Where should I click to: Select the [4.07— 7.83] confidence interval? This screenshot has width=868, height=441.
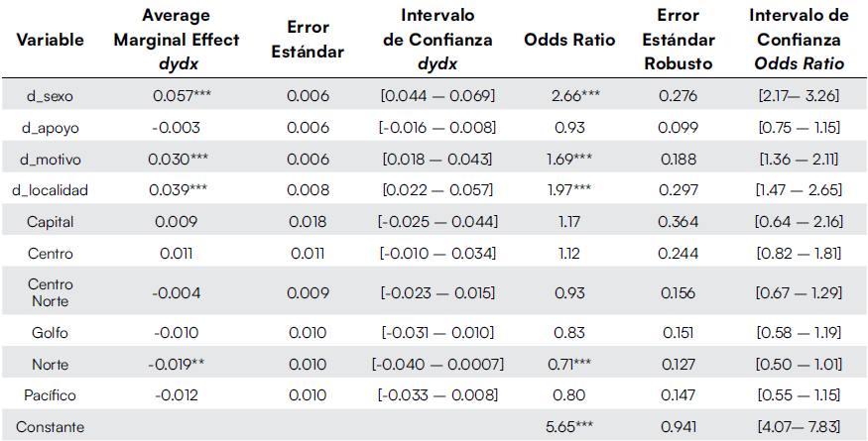click(799, 427)
